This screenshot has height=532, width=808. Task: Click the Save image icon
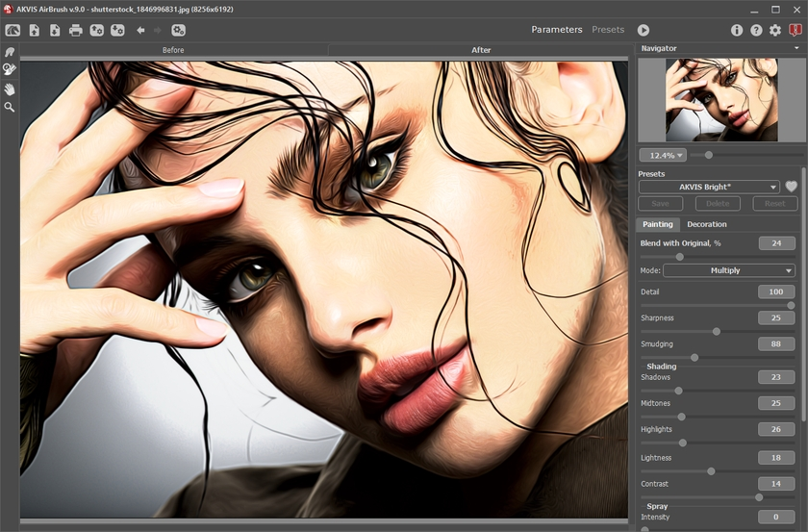tap(54, 30)
